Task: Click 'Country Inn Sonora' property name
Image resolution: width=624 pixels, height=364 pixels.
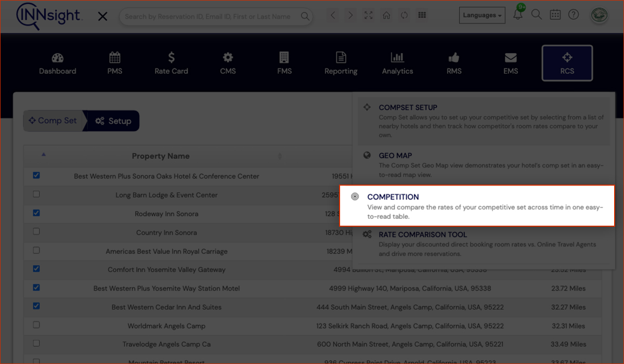Action: [166, 232]
